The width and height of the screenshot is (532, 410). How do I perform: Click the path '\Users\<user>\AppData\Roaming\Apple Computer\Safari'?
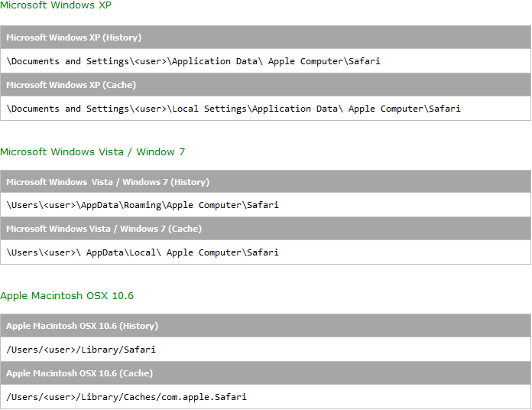tap(142, 205)
